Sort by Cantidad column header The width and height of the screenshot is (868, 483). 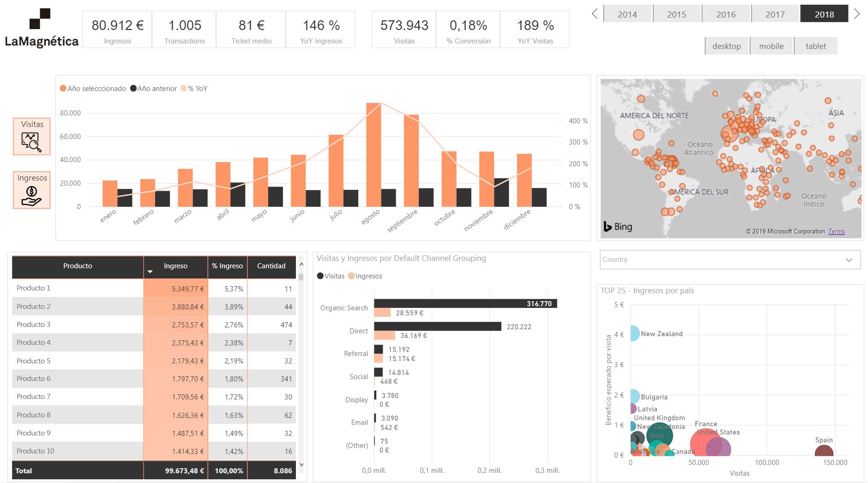271,266
